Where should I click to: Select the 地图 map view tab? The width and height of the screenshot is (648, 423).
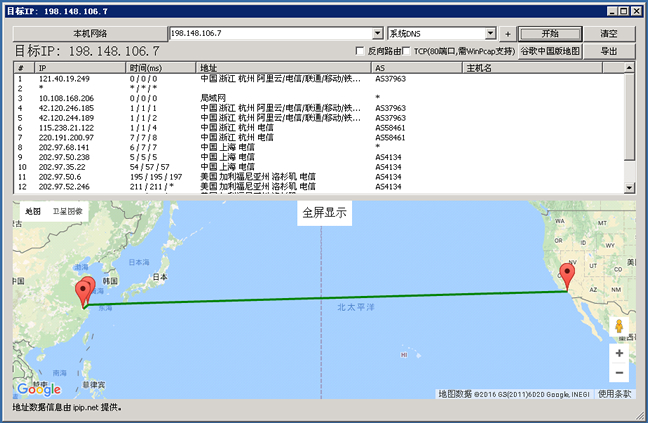(33, 212)
